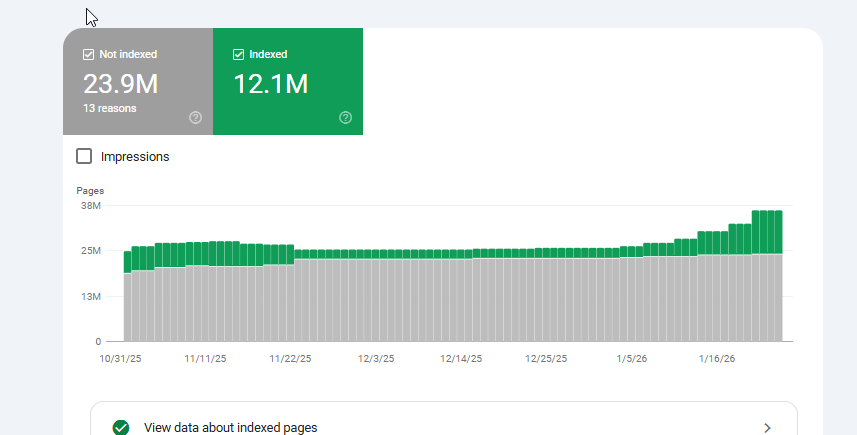Screen dimensions: 857x435
Task: Enable the Impressions checkbox
Action: click(x=85, y=156)
